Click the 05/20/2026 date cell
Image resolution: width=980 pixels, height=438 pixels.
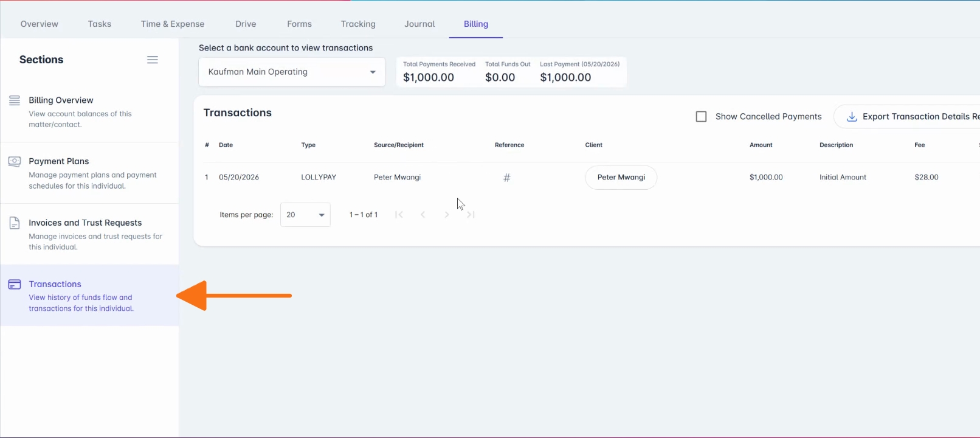[239, 178]
